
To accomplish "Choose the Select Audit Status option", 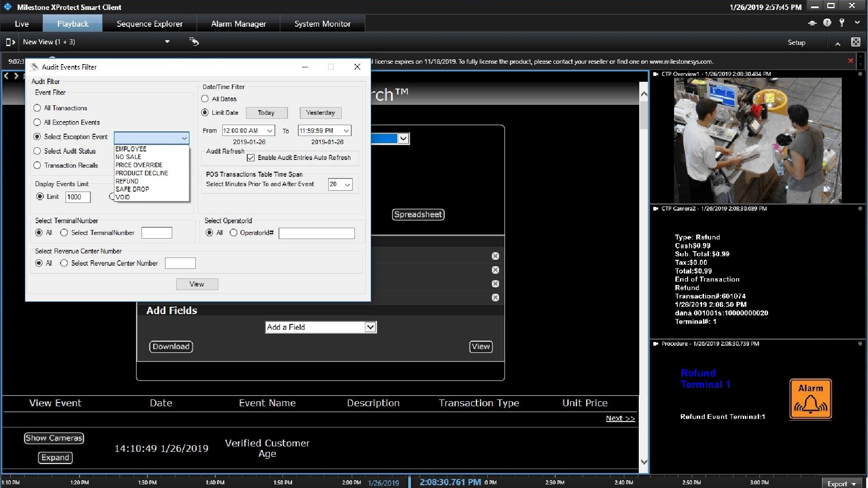I will tap(37, 151).
